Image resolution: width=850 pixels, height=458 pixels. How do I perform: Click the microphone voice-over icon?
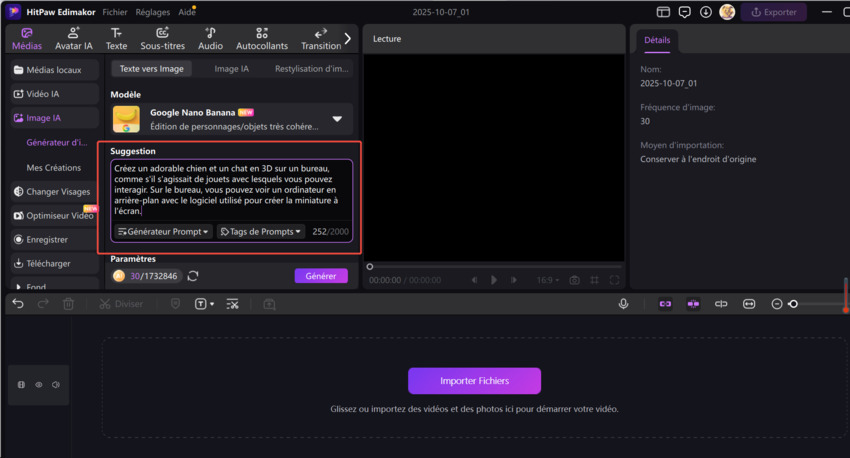(x=623, y=304)
